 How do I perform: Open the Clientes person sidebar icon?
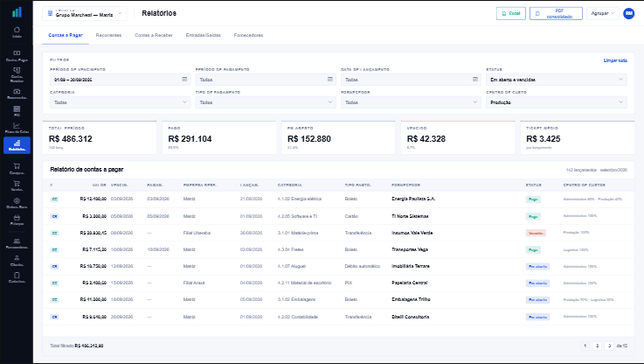click(x=17, y=261)
